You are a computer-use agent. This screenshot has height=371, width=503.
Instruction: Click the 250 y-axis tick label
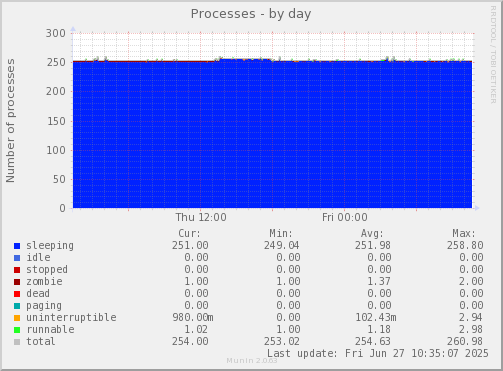click(56, 62)
